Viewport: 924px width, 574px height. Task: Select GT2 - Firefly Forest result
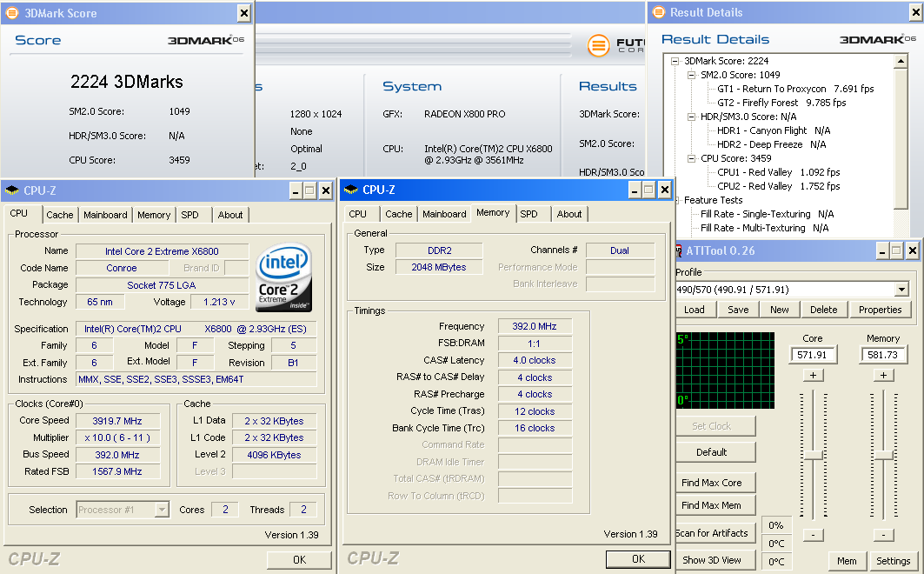click(781, 103)
